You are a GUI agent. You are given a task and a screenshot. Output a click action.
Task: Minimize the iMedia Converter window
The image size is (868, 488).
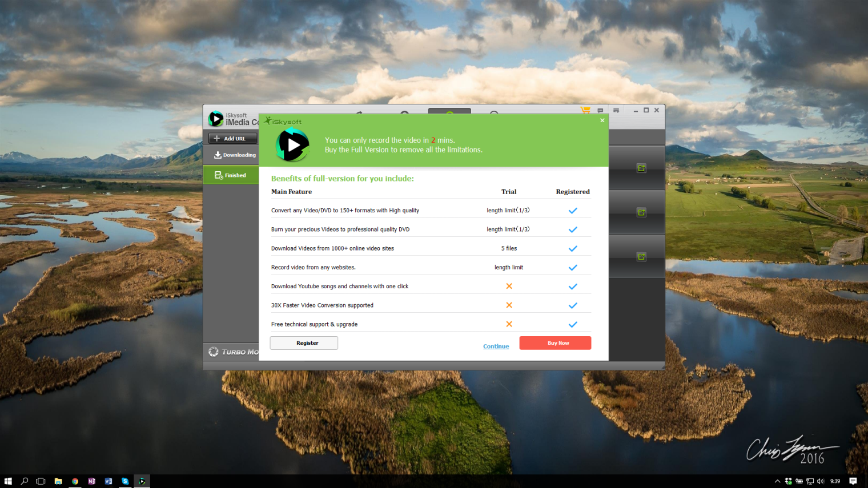click(x=636, y=110)
